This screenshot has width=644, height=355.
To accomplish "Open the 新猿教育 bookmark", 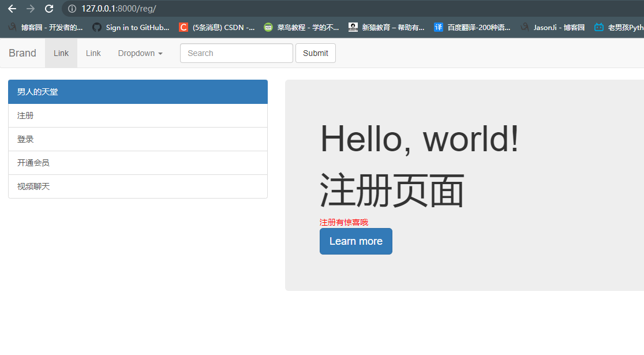I will [x=387, y=28].
